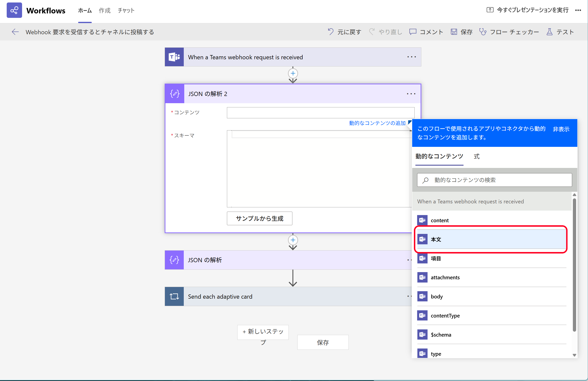Click the JSON の解析 2 step icon

[x=175, y=94]
